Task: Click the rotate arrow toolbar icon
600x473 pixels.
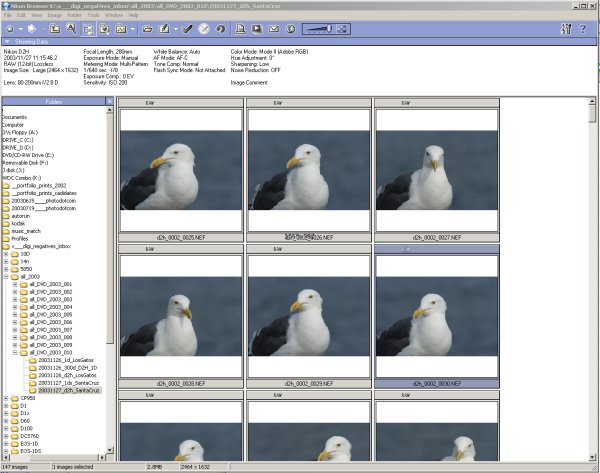Action: click(x=220, y=29)
